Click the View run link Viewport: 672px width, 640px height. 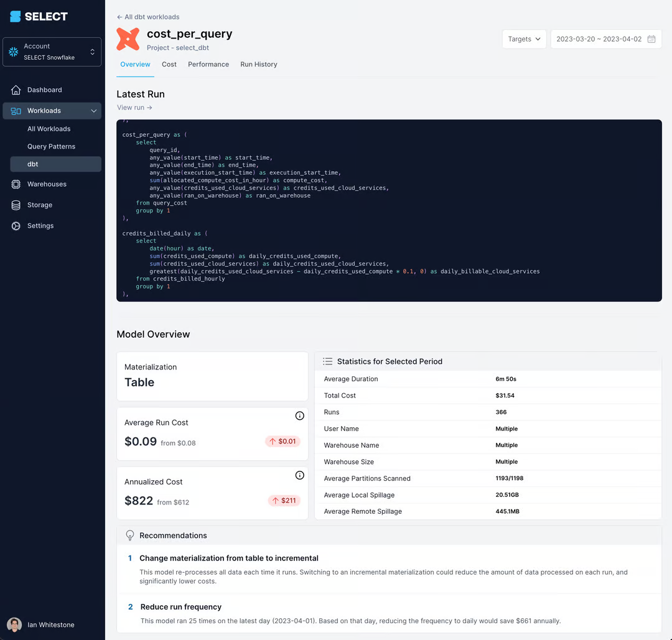click(x=134, y=108)
